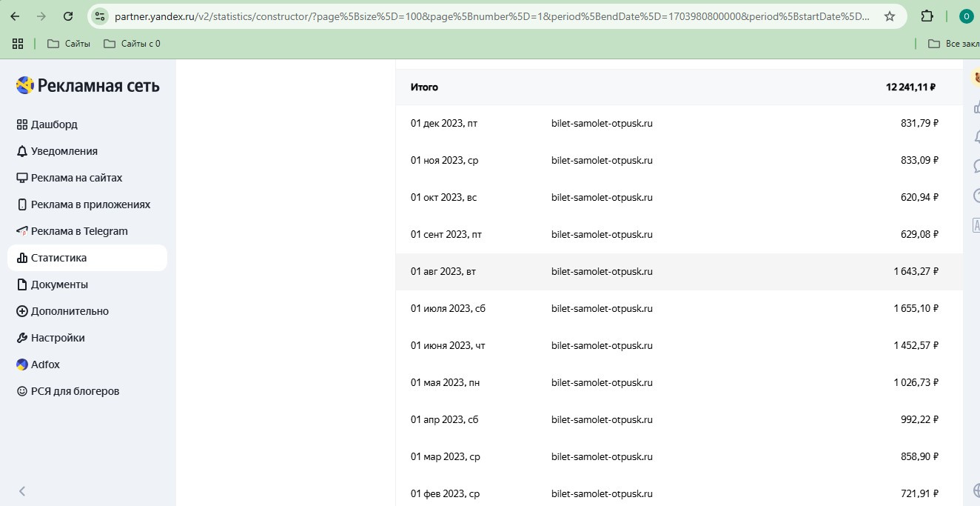Click the date 01 окт 2023, вс
The height and width of the screenshot is (506, 980).
tap(444, 198)
